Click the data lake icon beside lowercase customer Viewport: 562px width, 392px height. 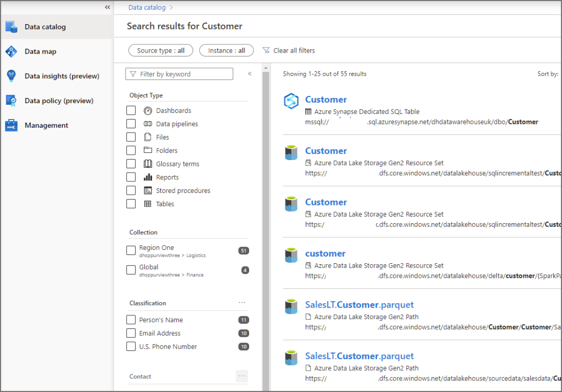pyautogui.click(x=291, y=255)
